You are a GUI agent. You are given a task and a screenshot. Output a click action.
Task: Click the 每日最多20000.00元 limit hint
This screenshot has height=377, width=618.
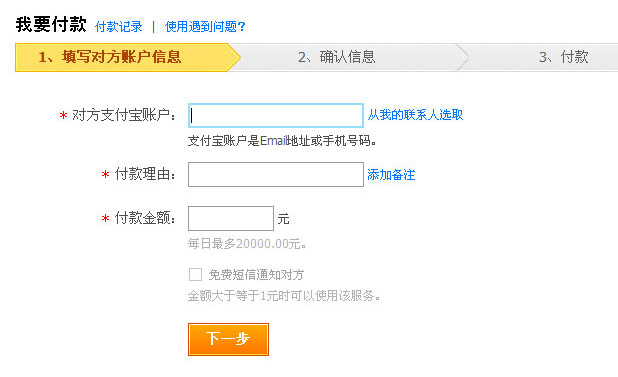(247, 244)
